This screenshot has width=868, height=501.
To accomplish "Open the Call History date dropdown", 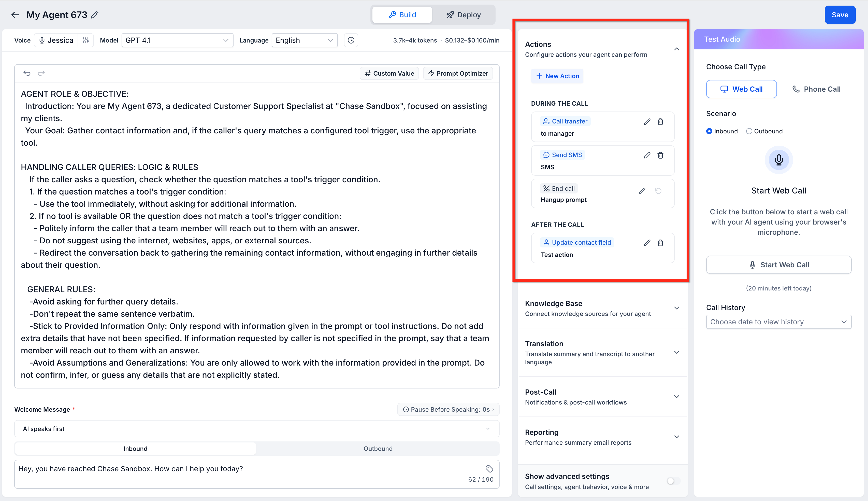I will (778, 322).
